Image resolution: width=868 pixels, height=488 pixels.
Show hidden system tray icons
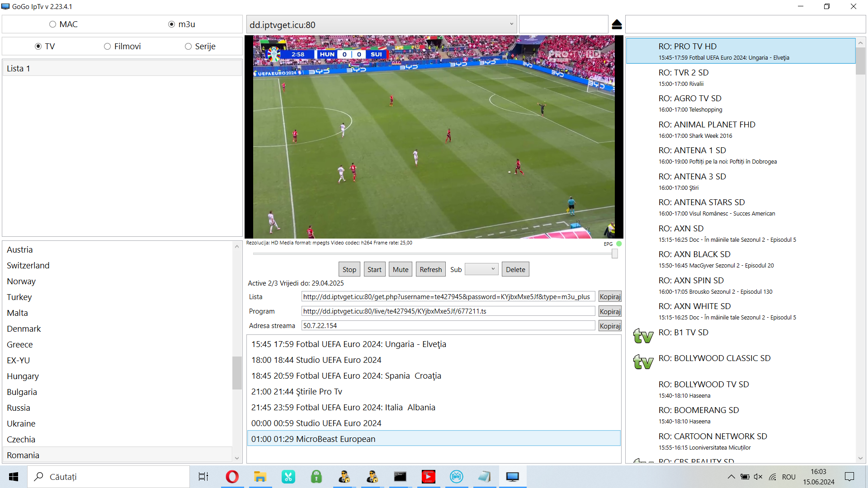coord(731,477)
